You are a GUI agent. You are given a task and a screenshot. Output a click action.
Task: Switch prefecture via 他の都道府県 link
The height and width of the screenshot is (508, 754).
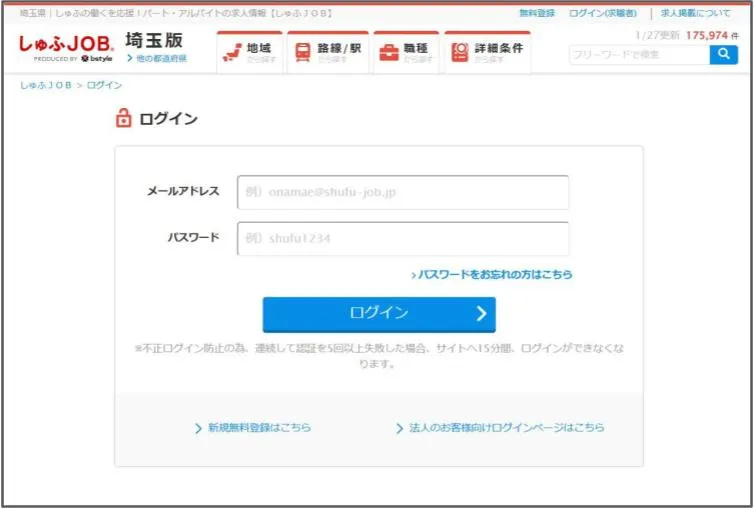157,58
